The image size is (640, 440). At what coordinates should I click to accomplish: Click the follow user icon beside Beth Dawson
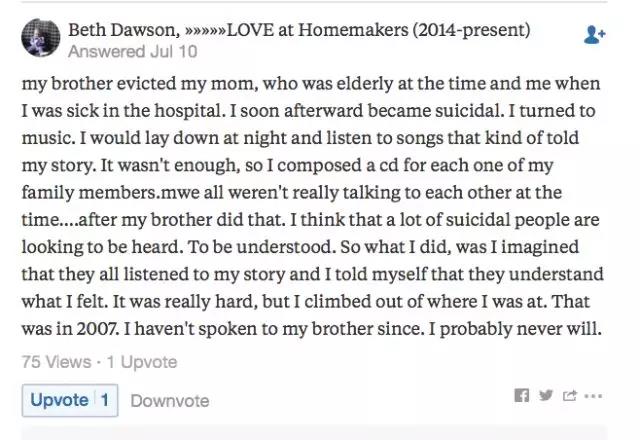(594, 35)
